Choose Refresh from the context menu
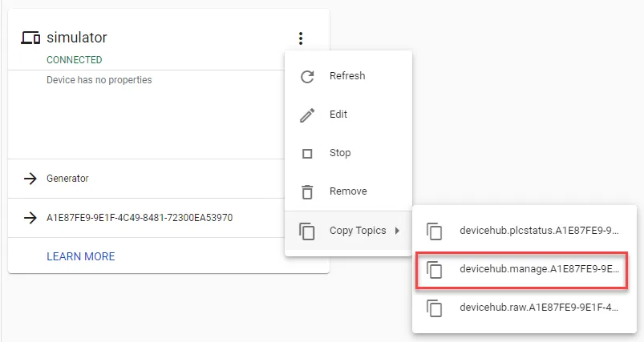The image size is (644, 342). pos(348,76)
